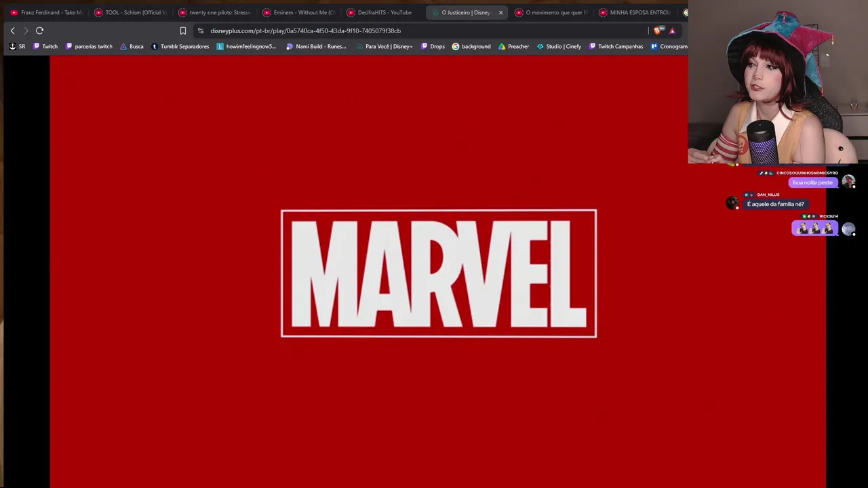Close the O Justiceiro tab
The image size is (868, 488).
[x=501, y=12]
